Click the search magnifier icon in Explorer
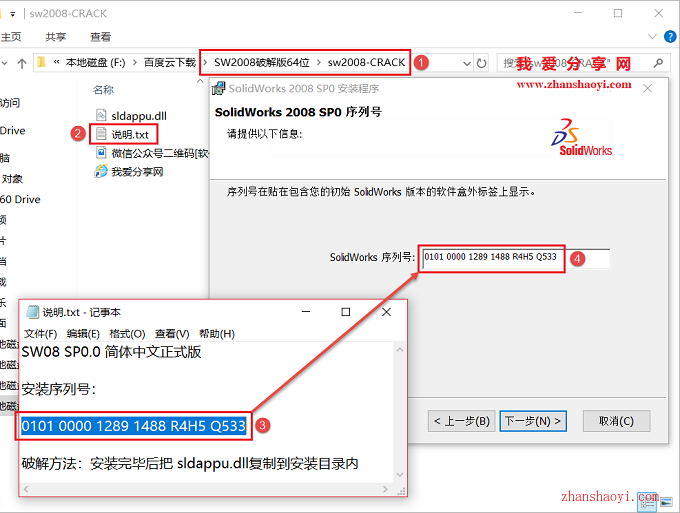 click(658, 63)
